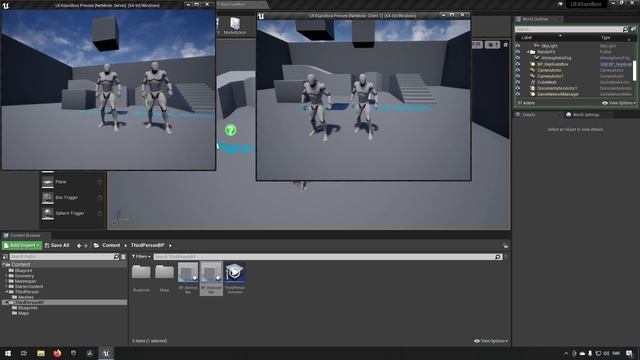
Task: Open Edit BP_ReplicateBox link in outliner
Action: point(616,64)
